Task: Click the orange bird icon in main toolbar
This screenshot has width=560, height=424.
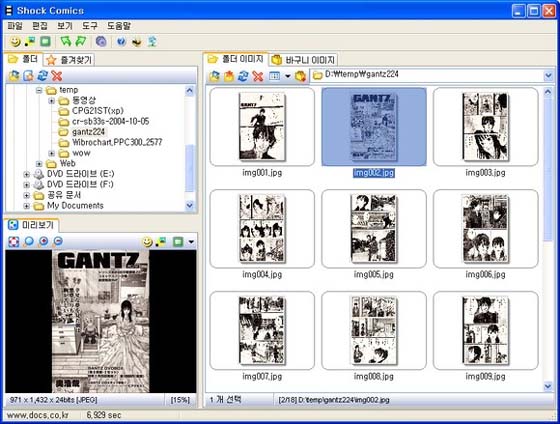Action: (x=136, y=42)
